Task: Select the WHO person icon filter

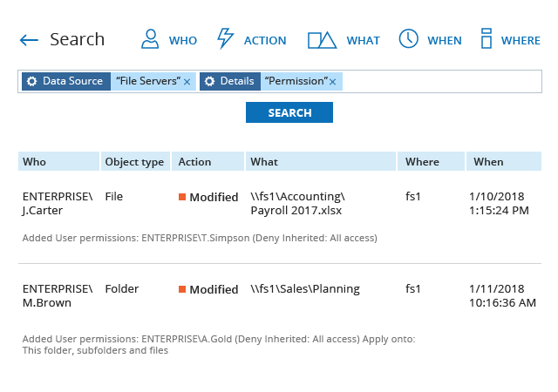Action: click(x=151, y=39)
